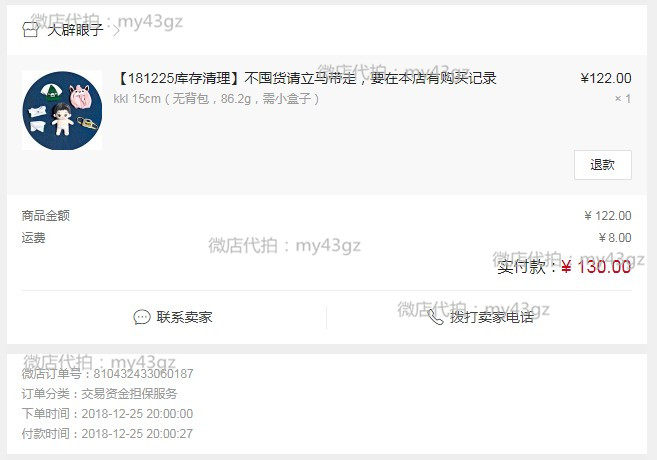Select the 联系卖家 contact seller text
The width and height of the screenshot is (657, 460).
tap(184, 317)
